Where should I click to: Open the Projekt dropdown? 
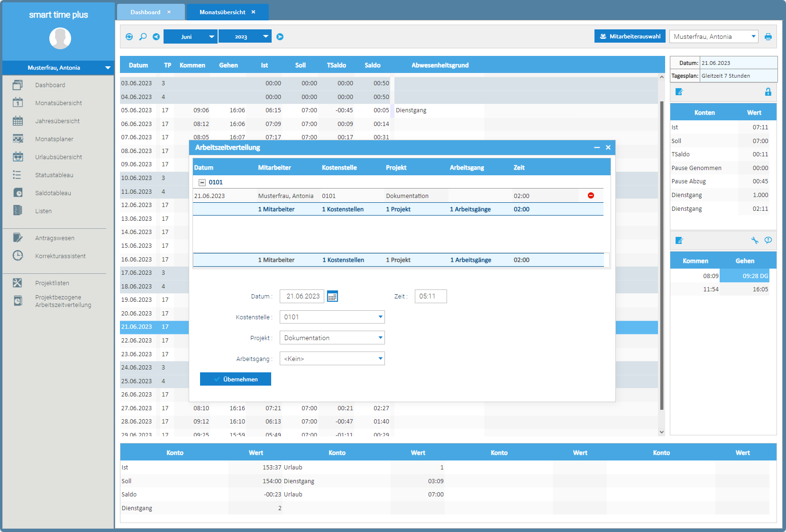click(380, 338)
